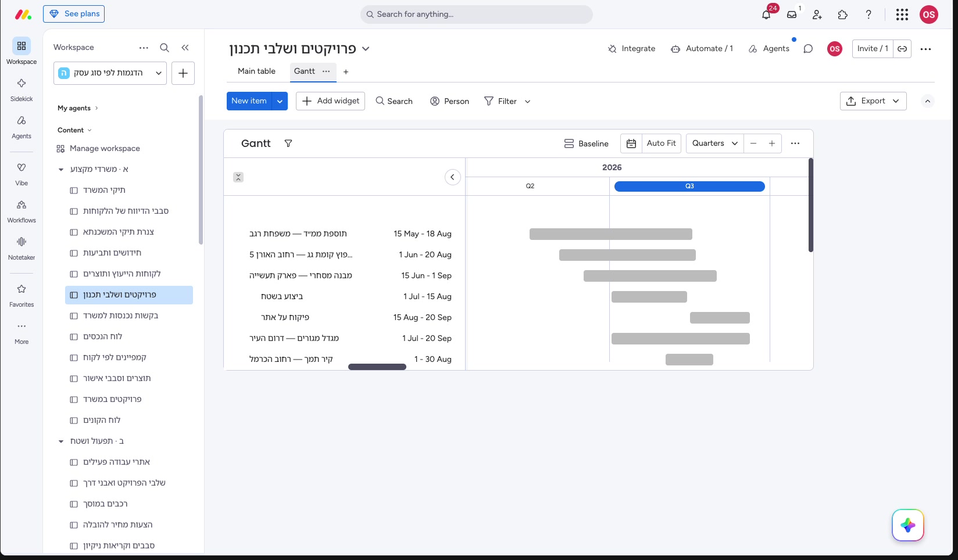Click the invite members person icon
Image resolution: width=958 pixels, height=560 pixels.
pos(817,15)
